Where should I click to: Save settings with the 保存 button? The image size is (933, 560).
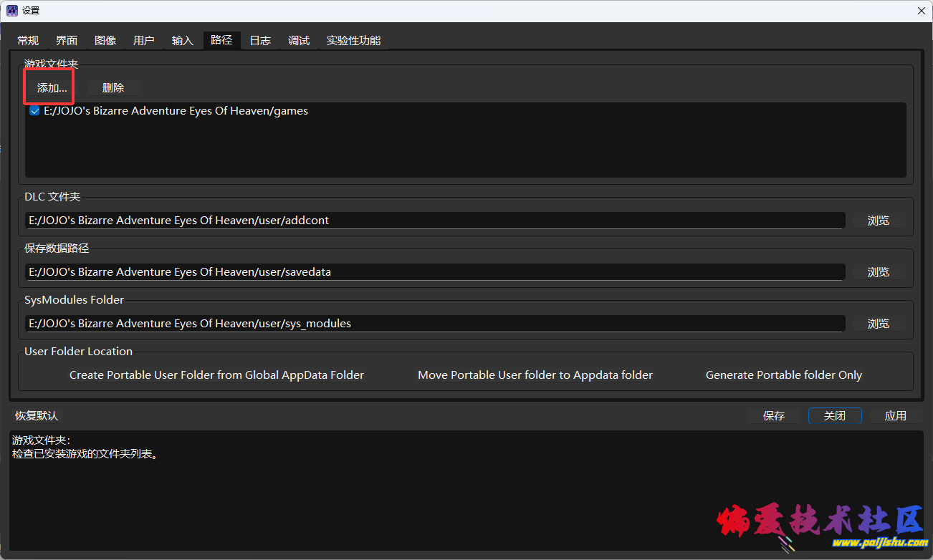tap(774, 416)
